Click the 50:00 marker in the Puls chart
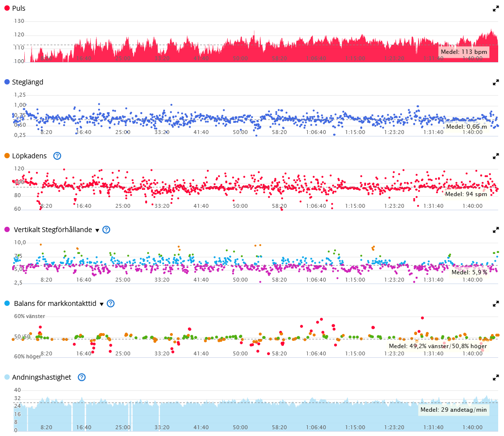Image resolution: width=504 pixels, height=436 pixels. tap(240, 58)
